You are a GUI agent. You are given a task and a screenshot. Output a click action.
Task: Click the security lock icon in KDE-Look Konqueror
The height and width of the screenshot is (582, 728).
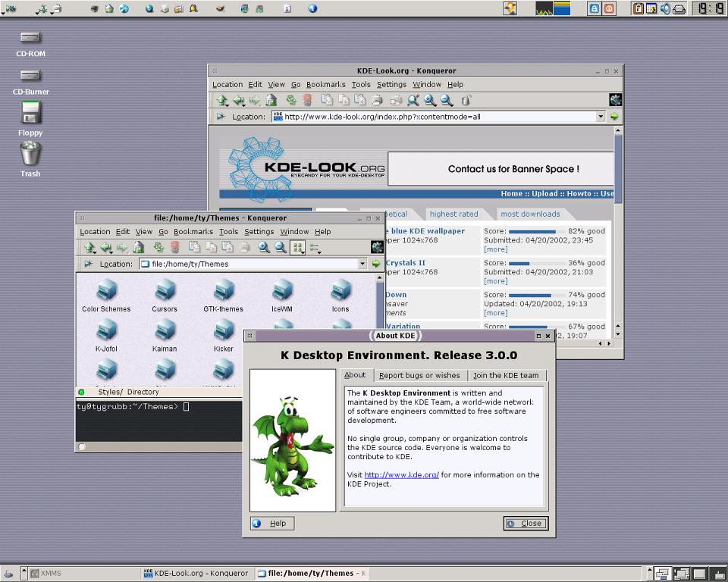tap(466, 100)
